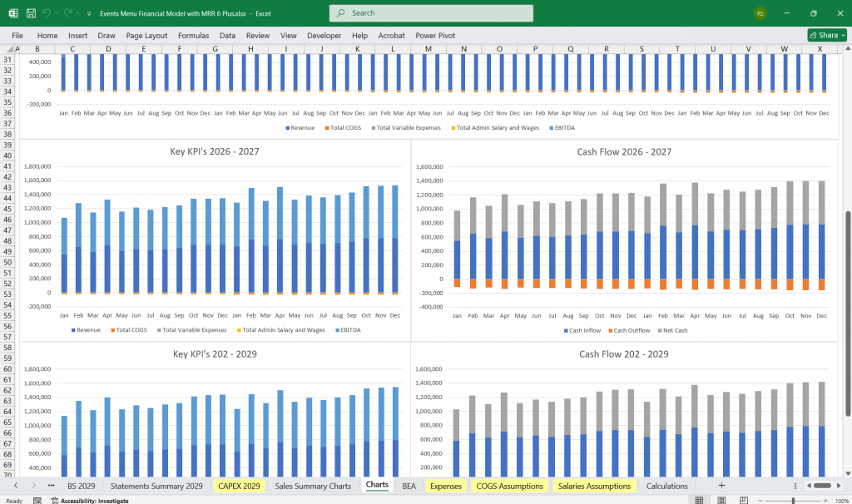
Task: Switch to Page Layout view icon
Action: (721, 500)
